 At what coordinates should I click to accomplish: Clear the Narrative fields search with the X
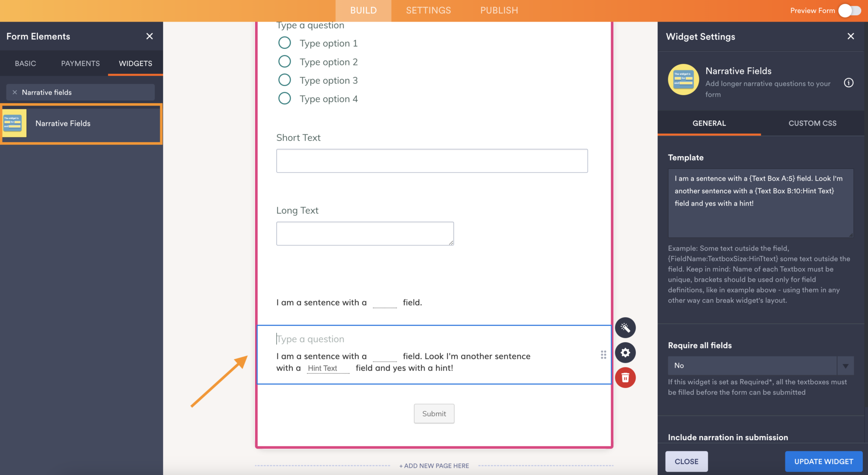coord(15,92)
